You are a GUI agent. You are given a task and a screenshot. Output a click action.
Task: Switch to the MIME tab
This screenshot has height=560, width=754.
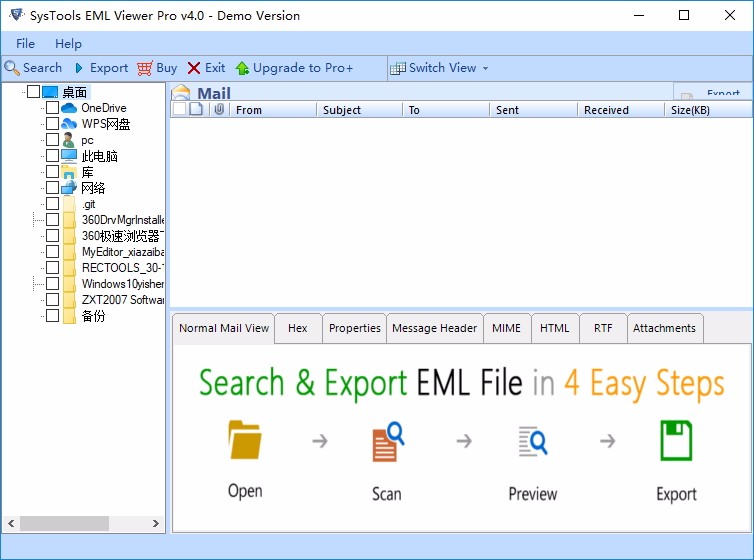point(507,328)
